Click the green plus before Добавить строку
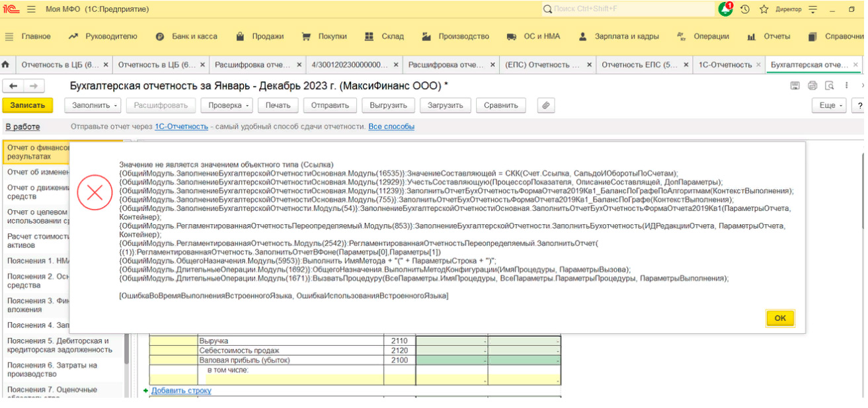This screenshot has height=408, width=868. (x=145, y=391)
